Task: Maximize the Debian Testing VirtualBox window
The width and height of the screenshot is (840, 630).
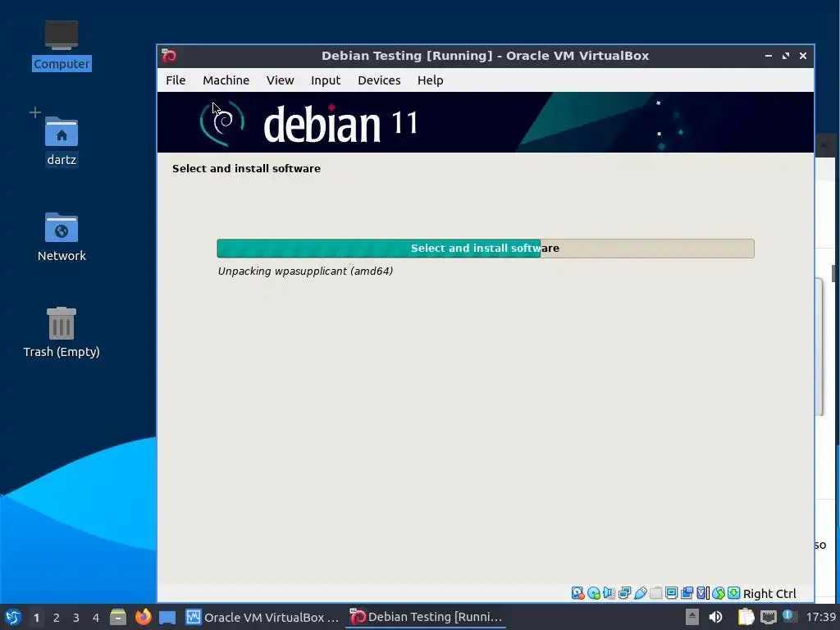Action: [785, 56]
